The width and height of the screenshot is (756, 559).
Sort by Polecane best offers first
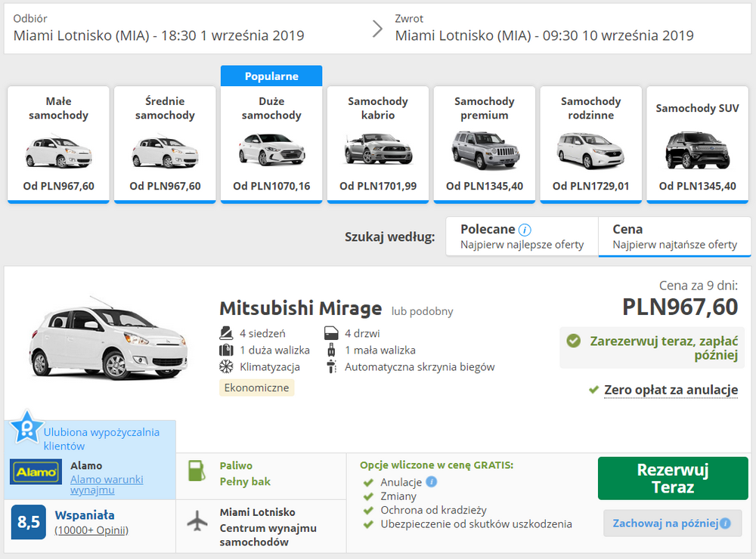pos(522,236)
